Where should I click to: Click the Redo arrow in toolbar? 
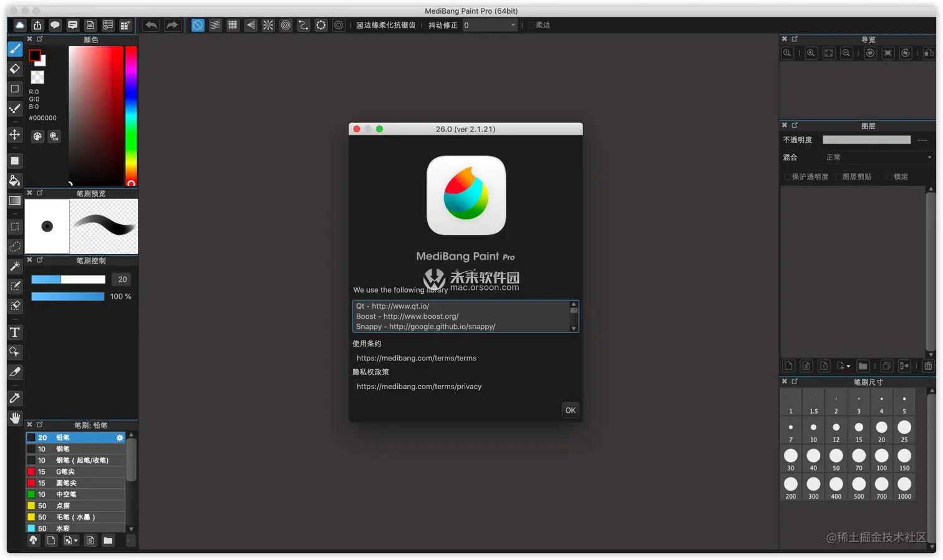click(172, 25)
